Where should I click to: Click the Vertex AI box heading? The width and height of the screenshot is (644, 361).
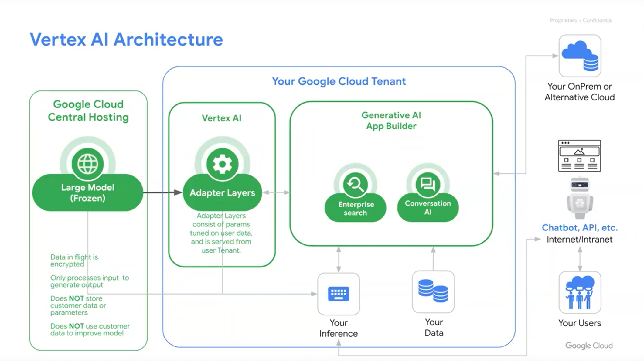click(x=222, y=118)
